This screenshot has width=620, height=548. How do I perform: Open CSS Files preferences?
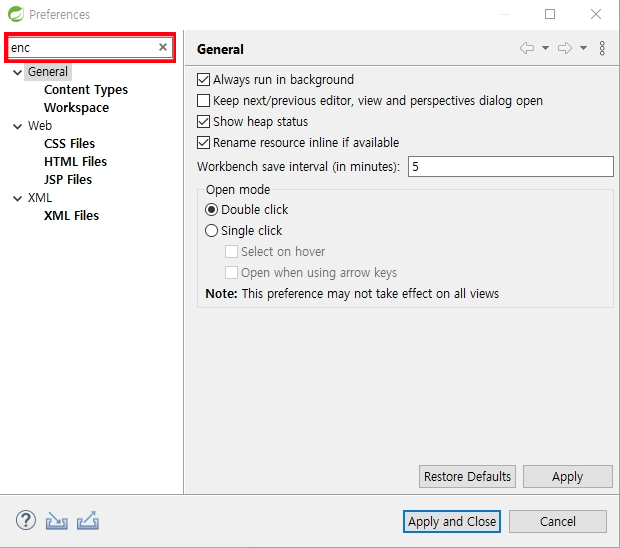[70, 144]
